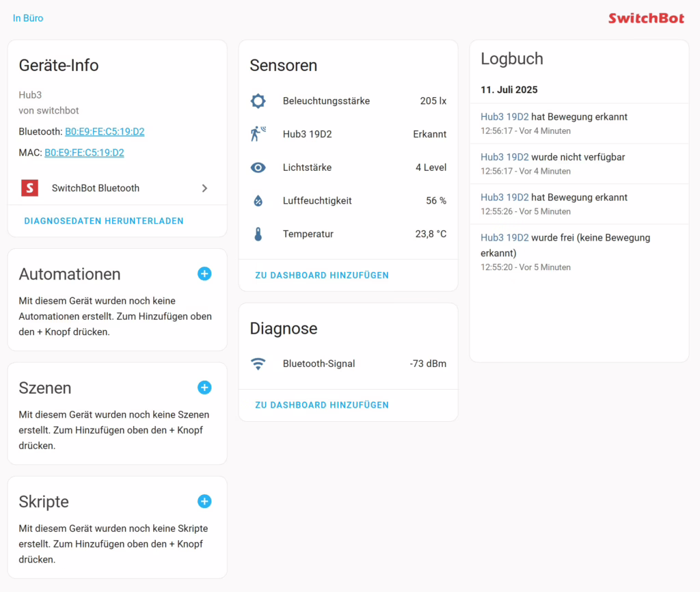The width and height of the screenshot is (700, 592).
Task: Click the Bluetooth-Signal wifi icon
Action: [x=258, y=364]
